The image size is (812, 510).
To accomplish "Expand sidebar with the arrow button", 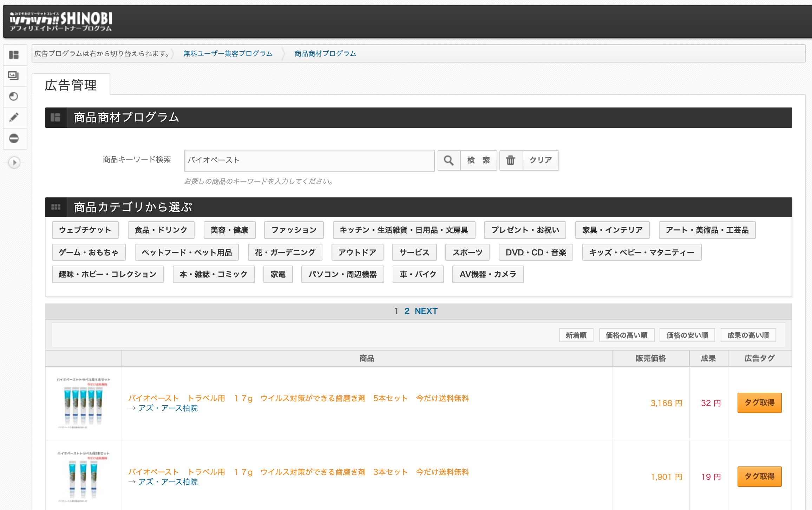I will (x=14, y=162).
